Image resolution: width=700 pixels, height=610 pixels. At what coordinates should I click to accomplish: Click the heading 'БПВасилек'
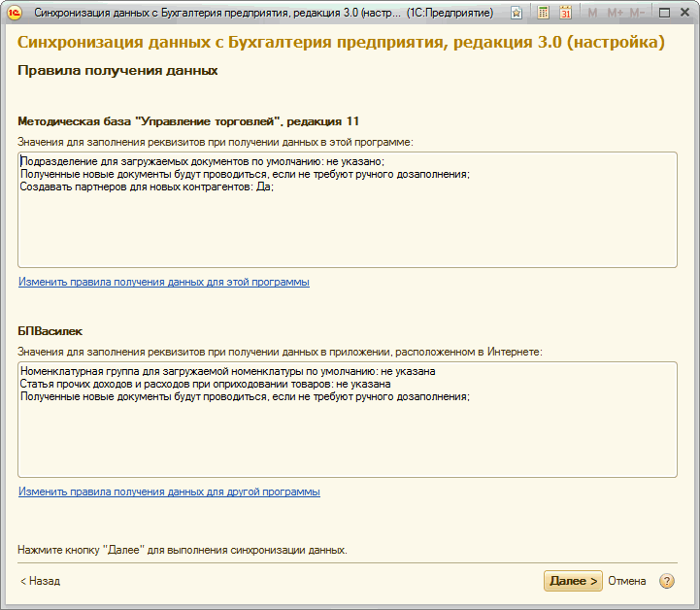pyautogui.click(x=50, y=331)
